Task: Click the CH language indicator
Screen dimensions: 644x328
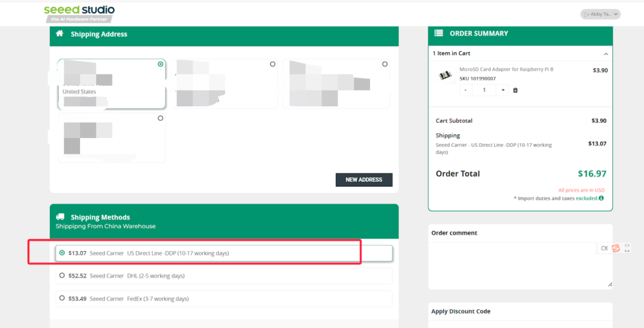Action: point(604,249)
